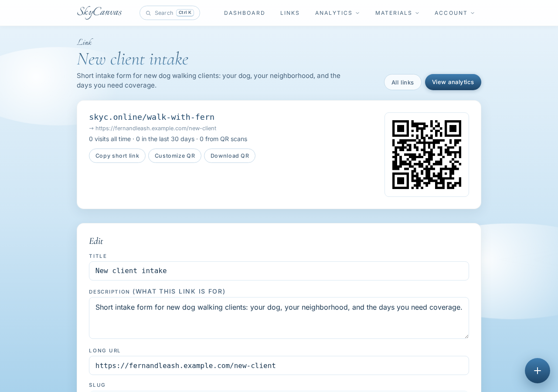
Task: Edit the Title input field
Action: [279, 271]
